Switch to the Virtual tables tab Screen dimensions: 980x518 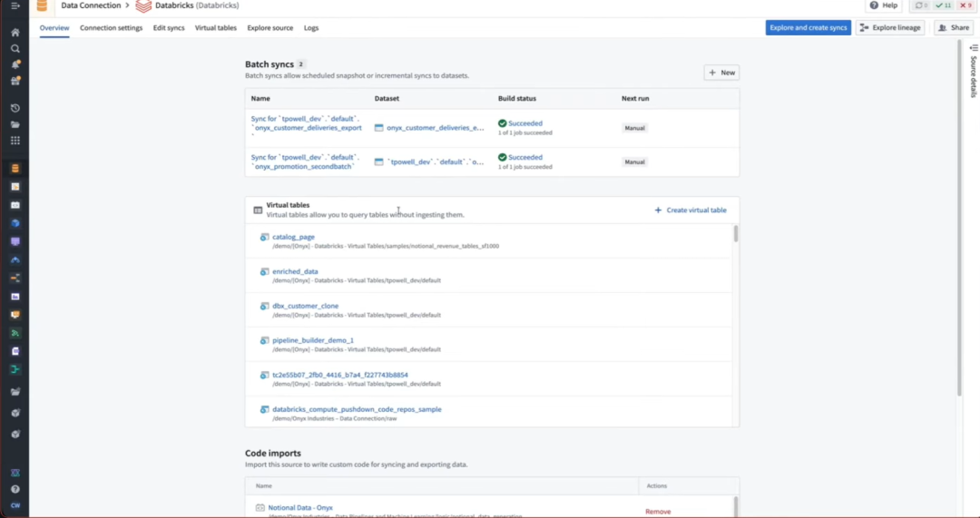216,28
